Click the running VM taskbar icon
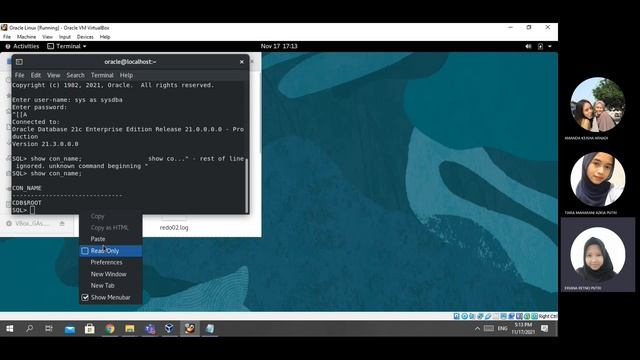 tap(190, 329)
